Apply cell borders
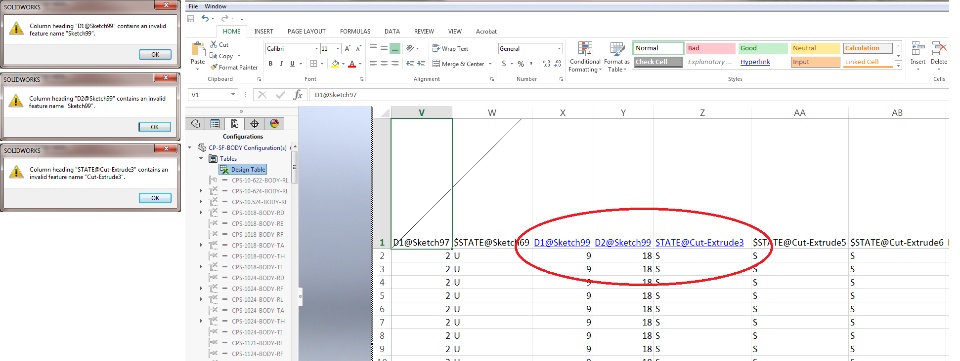The width and height of the screenshot is (960, 361). click(313, 64)
